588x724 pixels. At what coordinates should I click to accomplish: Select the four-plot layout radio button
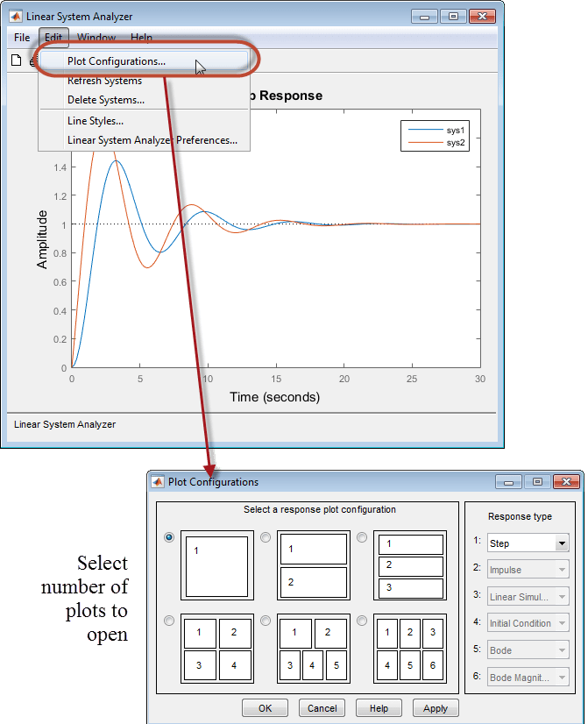[x=169, y=621]
